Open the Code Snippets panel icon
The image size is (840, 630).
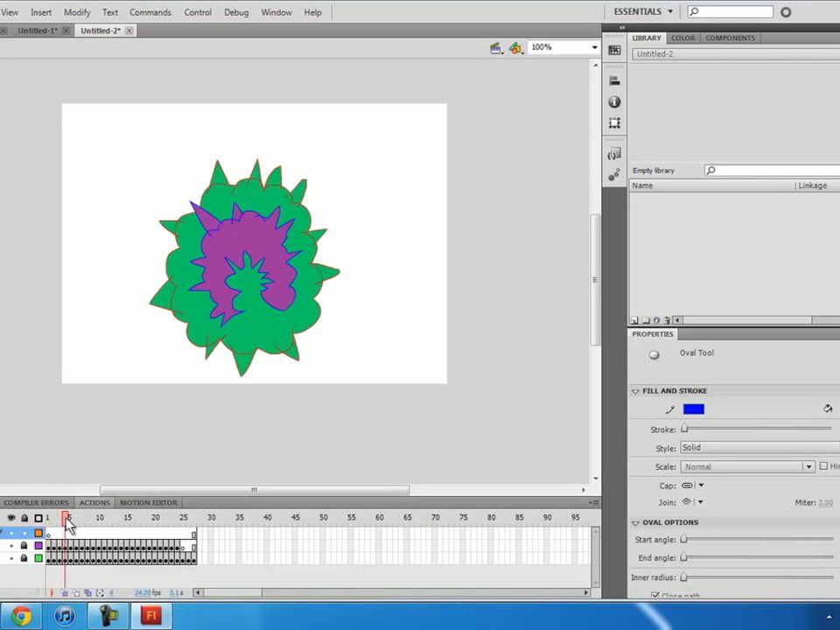tap(614, 154)
